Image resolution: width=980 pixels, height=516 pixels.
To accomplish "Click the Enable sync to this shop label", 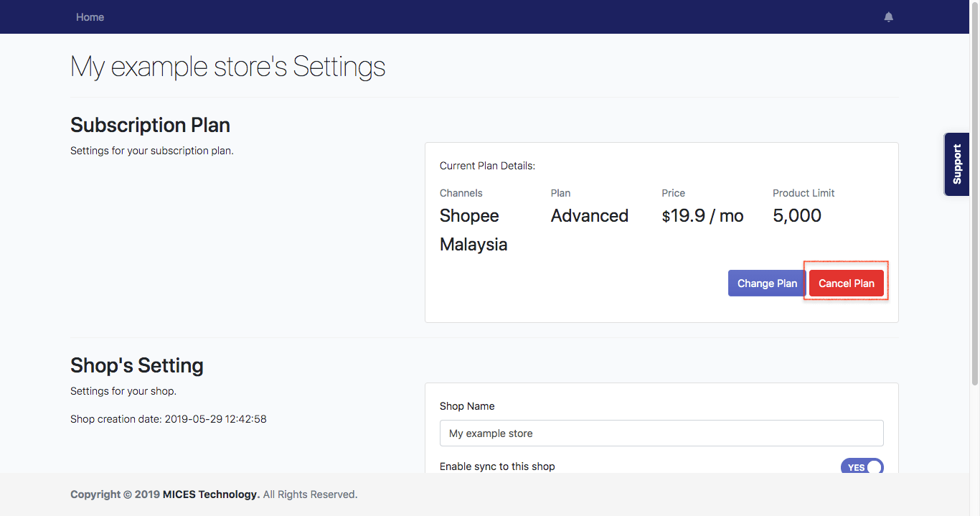I will click(497, 466).
